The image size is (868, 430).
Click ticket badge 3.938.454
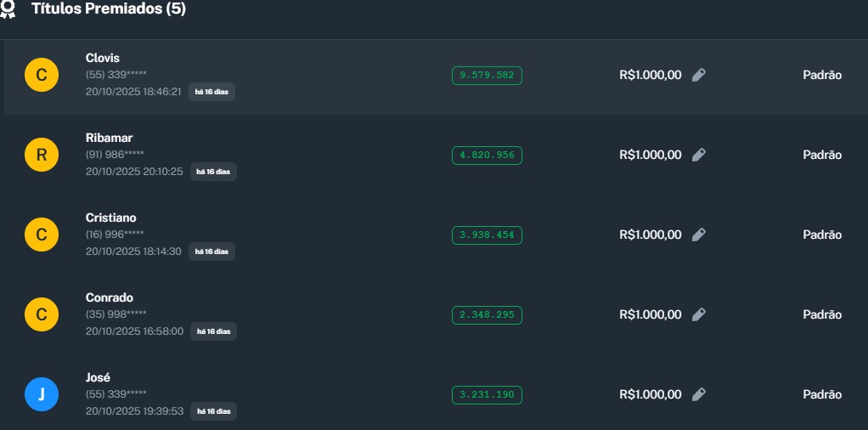(487, 235)
